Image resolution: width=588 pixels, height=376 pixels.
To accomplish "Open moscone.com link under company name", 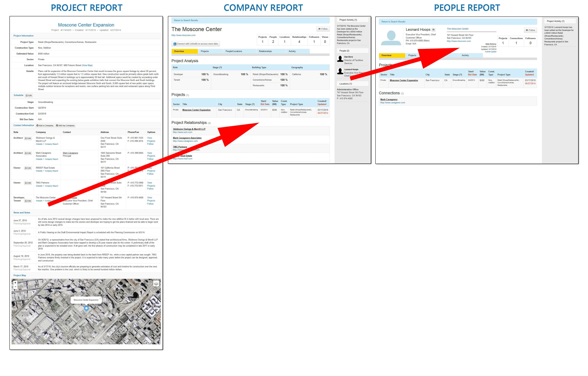I will pos(183,35).
